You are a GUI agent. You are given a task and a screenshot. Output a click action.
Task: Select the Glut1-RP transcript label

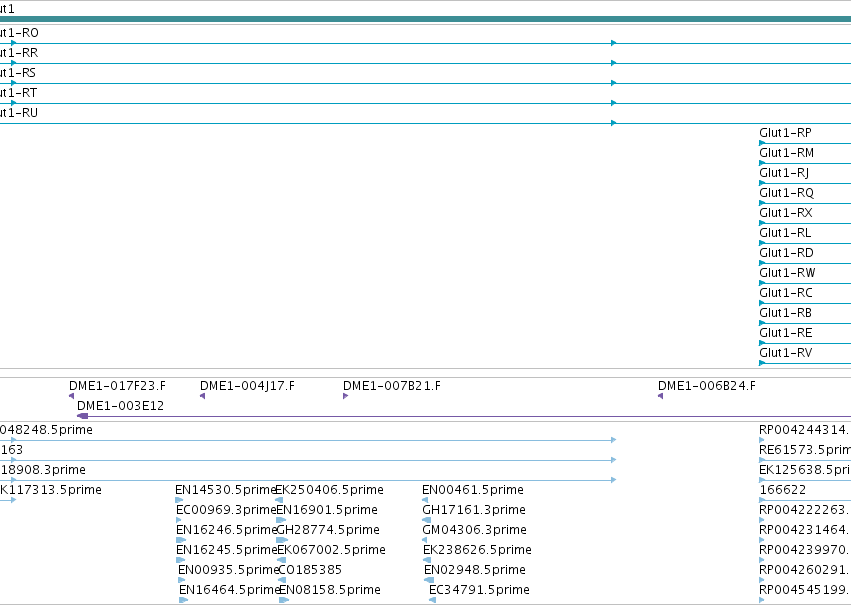(785, 133)
